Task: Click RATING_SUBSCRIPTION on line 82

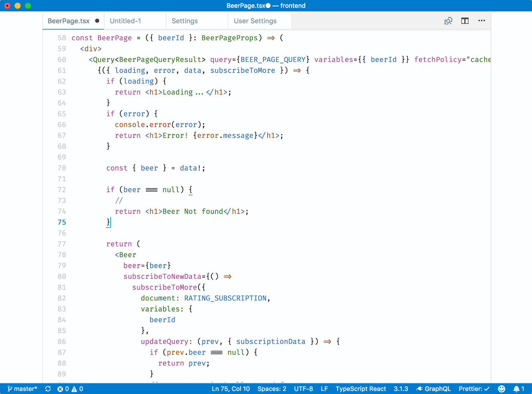Action: (225, 298)
